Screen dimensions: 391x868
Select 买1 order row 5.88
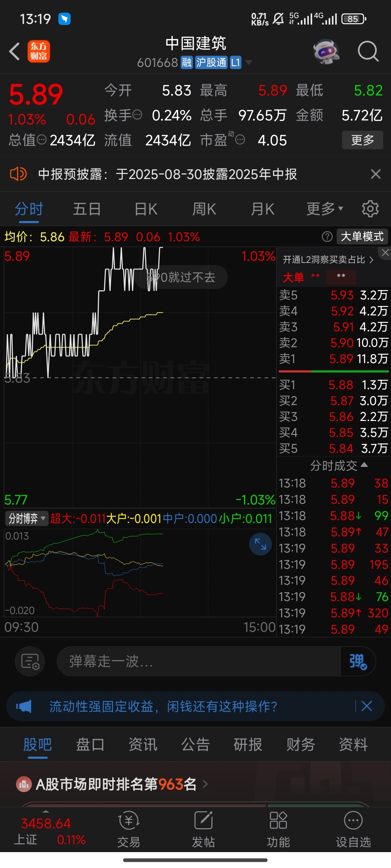point(333,385)
